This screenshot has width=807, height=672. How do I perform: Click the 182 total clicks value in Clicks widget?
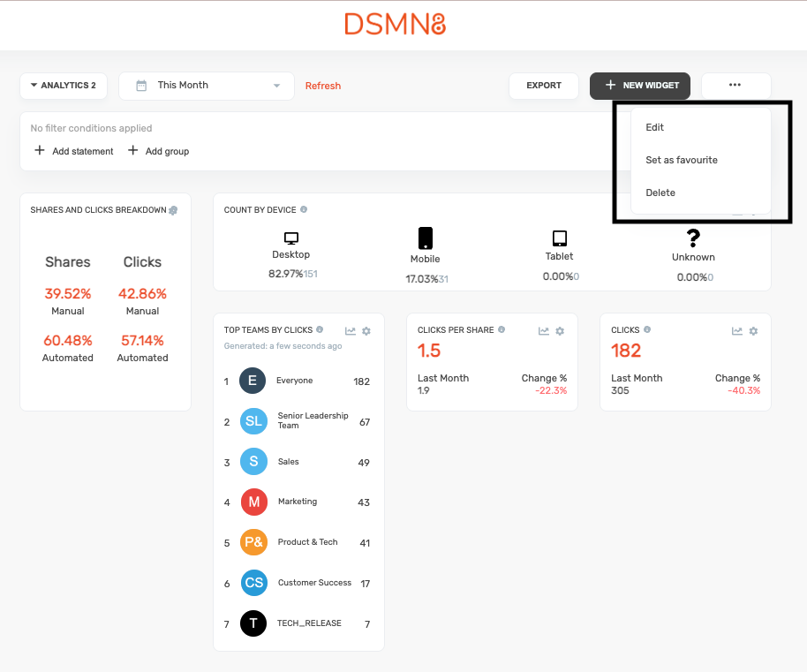(x=626, y=351)
